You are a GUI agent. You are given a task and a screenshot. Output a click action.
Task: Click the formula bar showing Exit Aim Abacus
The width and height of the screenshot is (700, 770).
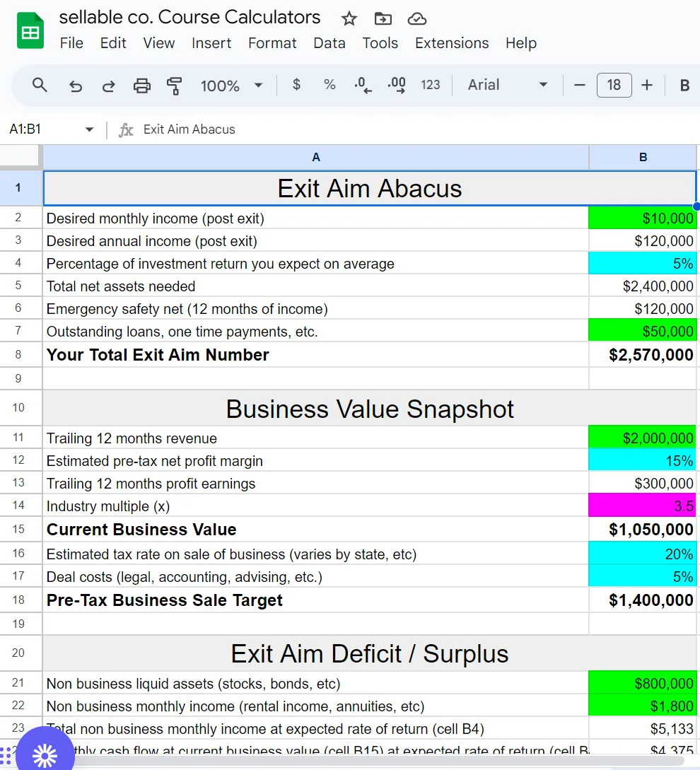418,129
